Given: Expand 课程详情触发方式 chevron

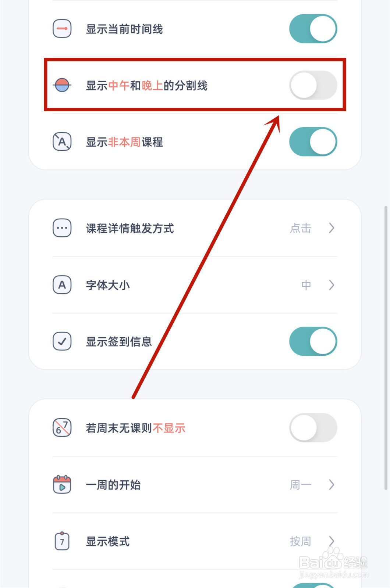Looking at the screenshot, I should click(x=331, y=228).
